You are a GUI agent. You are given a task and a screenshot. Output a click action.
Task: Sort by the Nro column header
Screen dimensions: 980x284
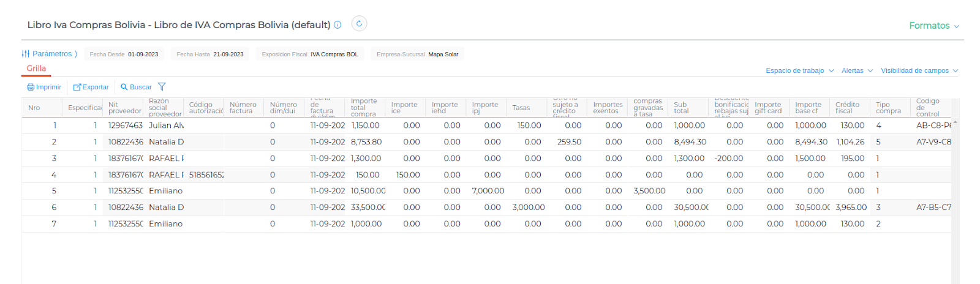(x=34, y=108)
